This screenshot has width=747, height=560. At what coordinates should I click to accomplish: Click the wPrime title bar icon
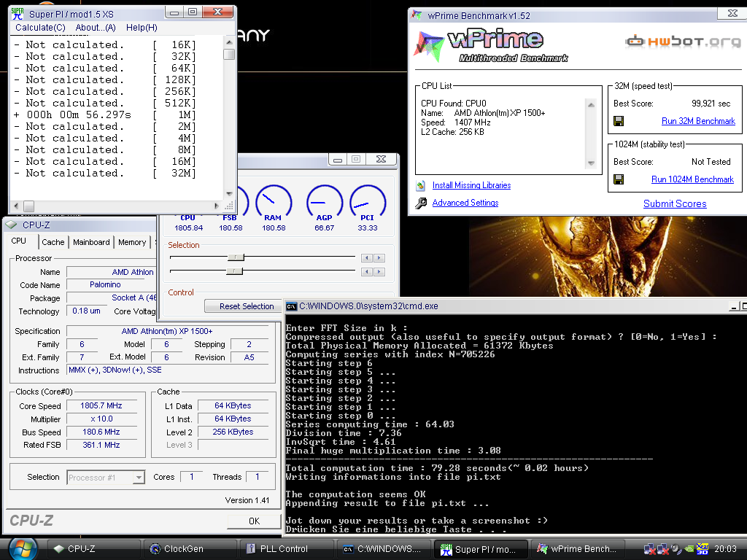(417, 15)
